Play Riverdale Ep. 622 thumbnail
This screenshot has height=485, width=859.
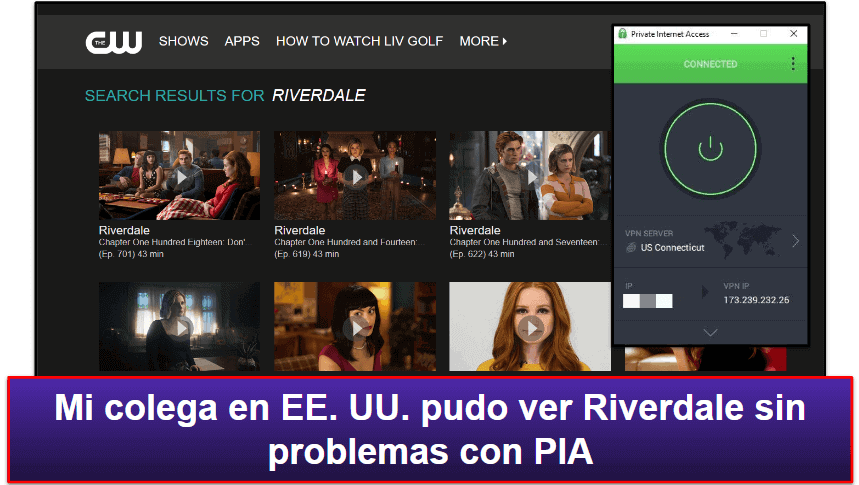pos(529,175)
